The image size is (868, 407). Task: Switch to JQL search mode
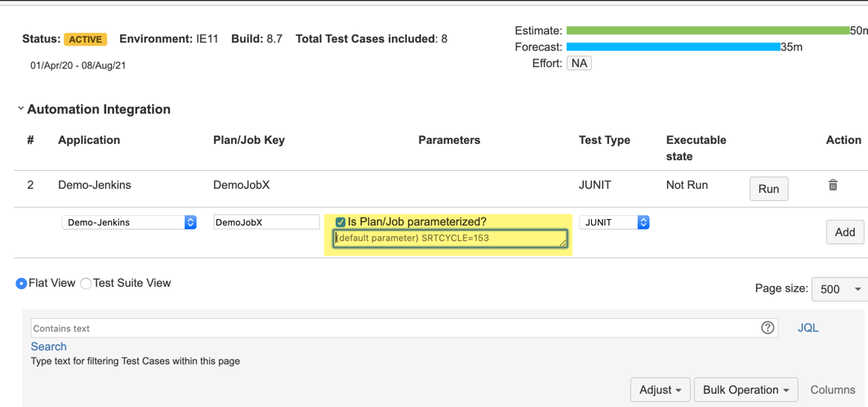808,328
